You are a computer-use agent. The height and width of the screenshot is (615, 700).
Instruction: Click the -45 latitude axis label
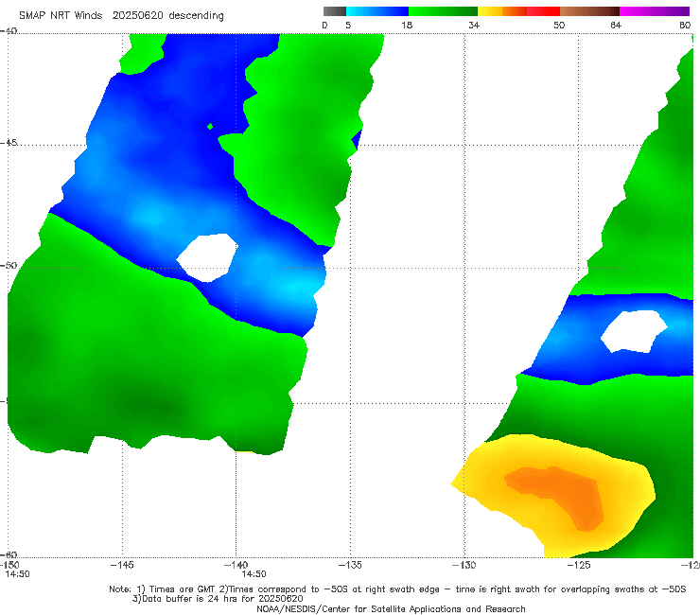(x=9, y=143)
